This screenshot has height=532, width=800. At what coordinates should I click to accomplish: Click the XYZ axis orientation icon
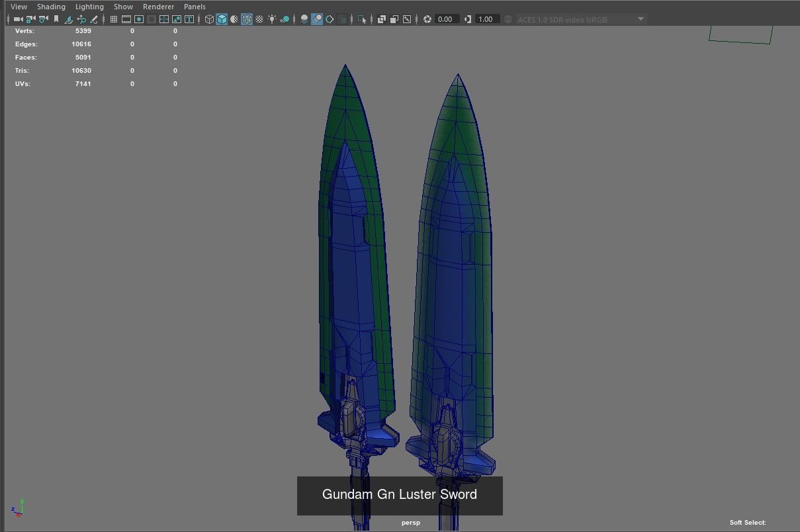tap(18, 508)
